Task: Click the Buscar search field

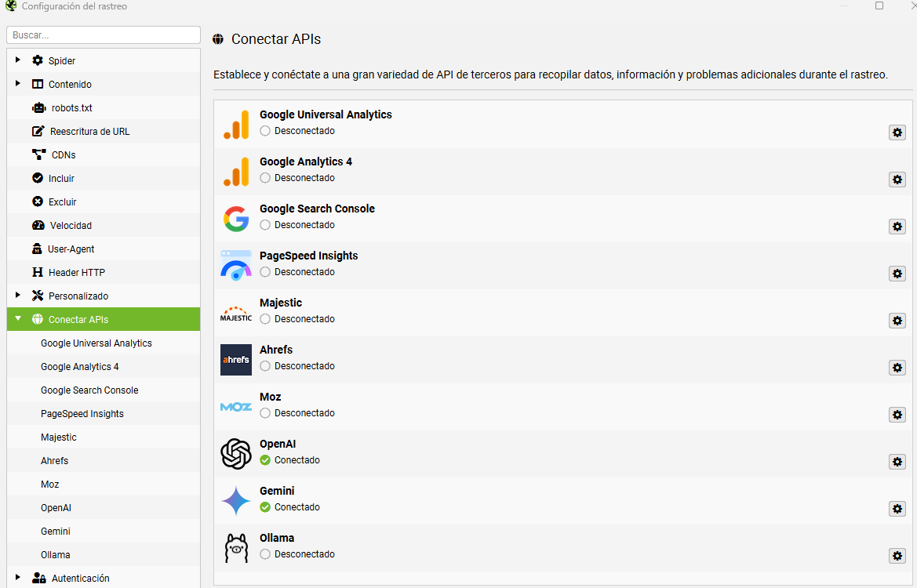Action: click(x=104, y=35)
